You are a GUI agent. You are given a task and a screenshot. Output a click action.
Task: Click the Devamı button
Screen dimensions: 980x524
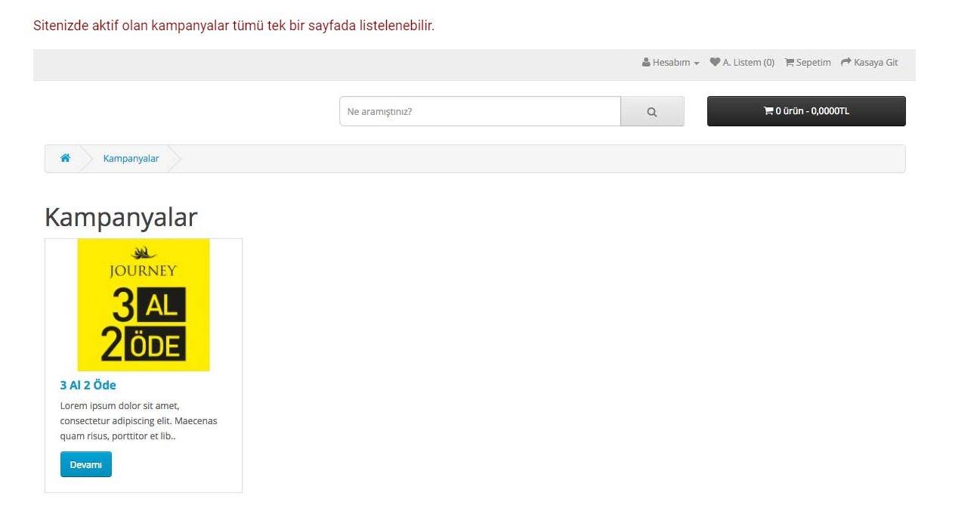click(86, 464)
